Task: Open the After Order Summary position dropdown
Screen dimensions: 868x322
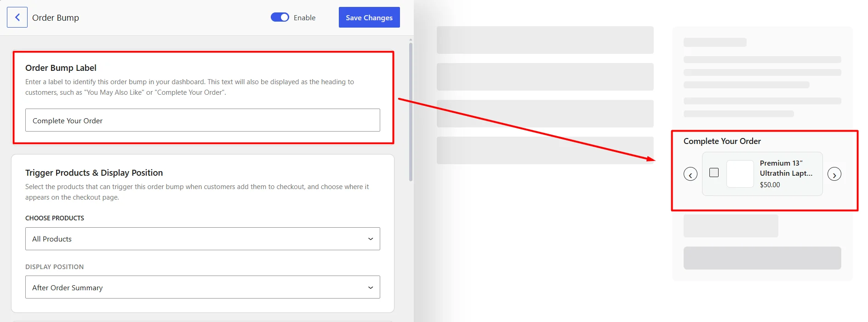Action: tap(203, 287)
